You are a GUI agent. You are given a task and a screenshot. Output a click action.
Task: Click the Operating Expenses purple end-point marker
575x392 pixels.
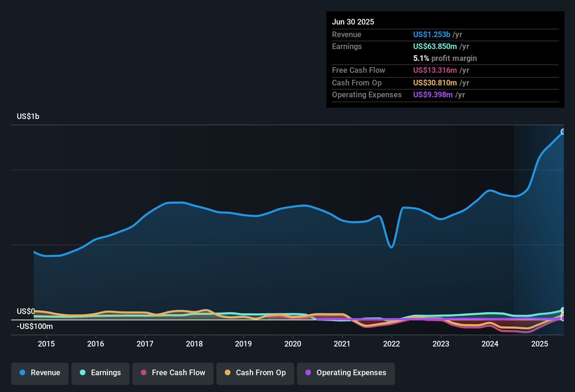pyautogui.click(x=563, y=318)
